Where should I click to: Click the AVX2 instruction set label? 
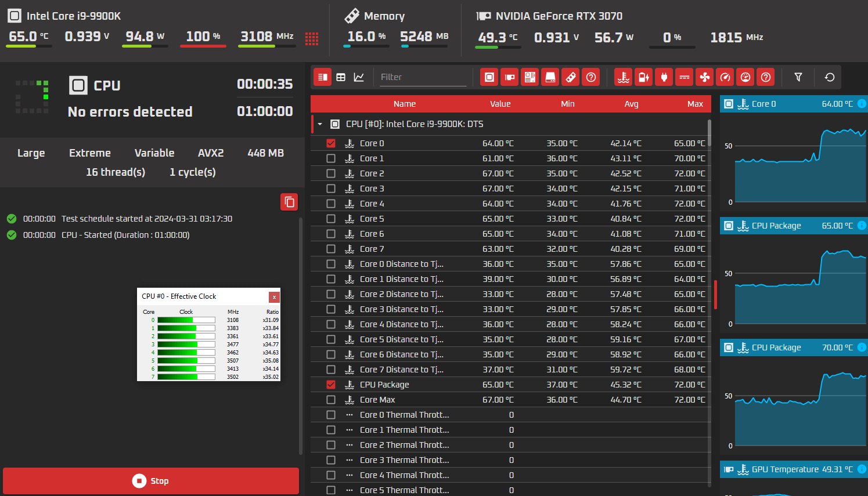(x=211, y=153)
